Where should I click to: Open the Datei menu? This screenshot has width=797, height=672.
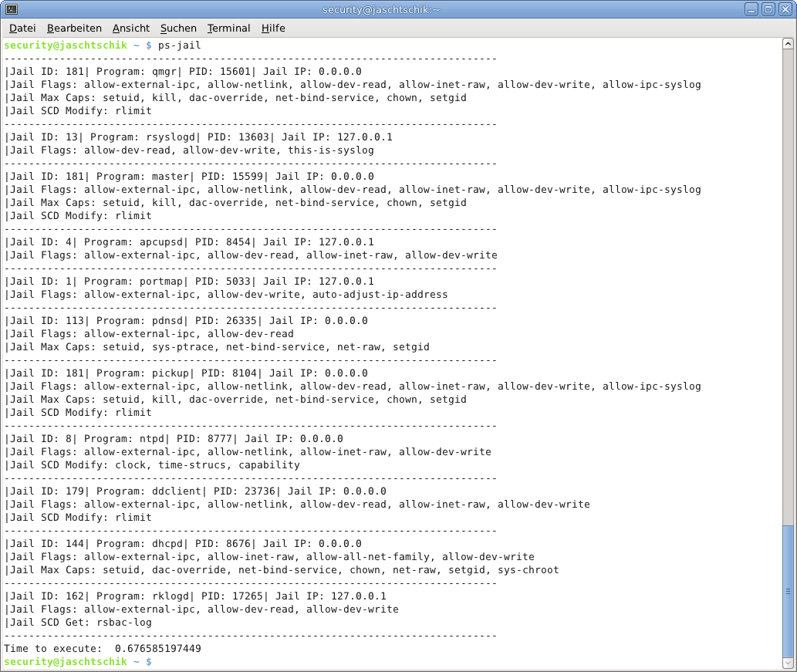[x=22, y=29]
